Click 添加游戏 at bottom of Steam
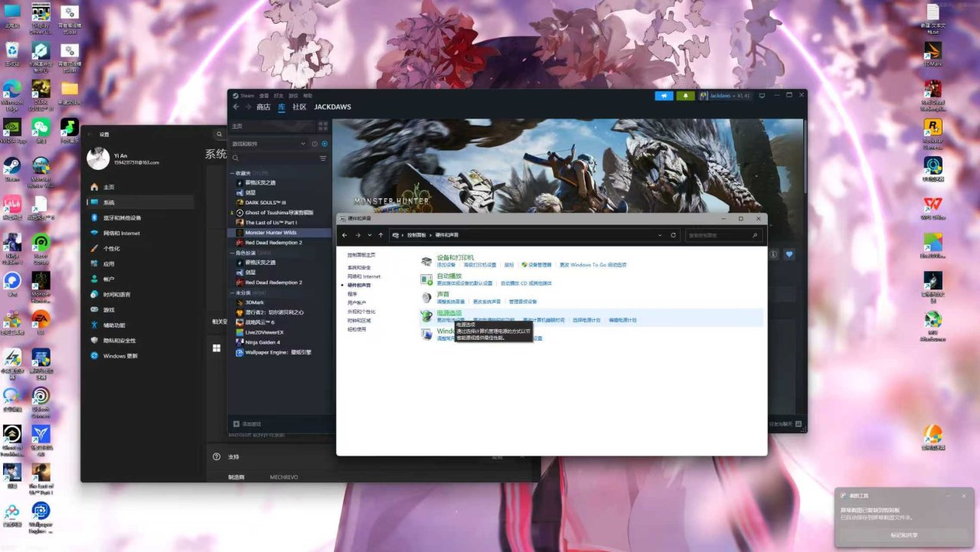980x552 pixels. [247, 423]
